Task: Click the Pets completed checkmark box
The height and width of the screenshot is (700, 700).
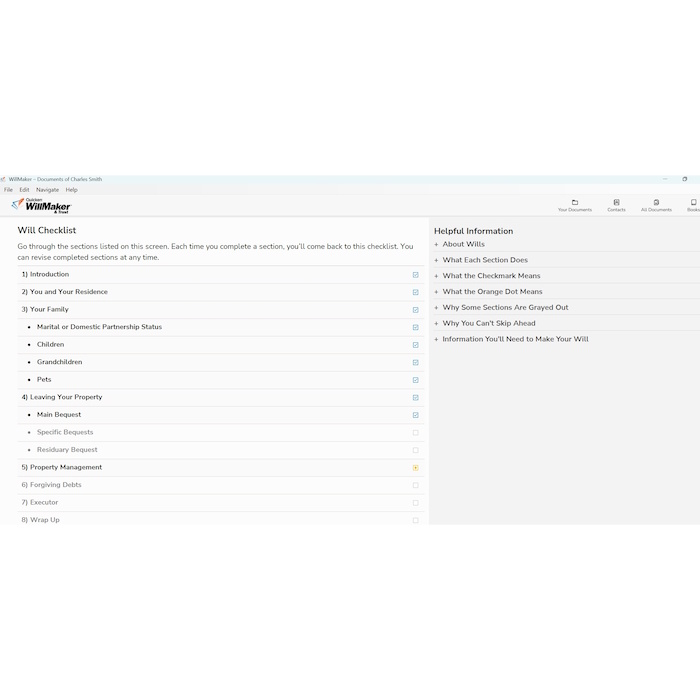Action: [415, 380]
